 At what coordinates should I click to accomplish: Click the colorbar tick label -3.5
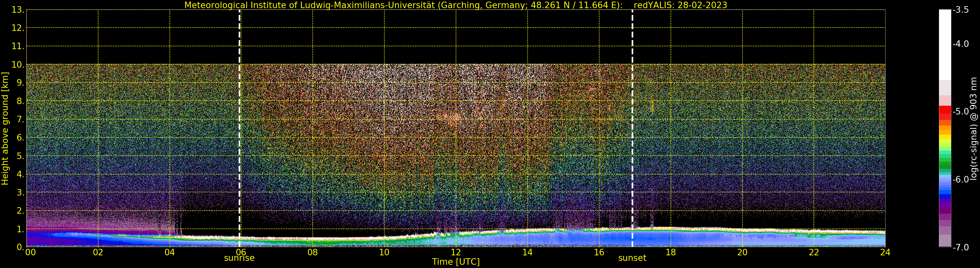(960, 10)
